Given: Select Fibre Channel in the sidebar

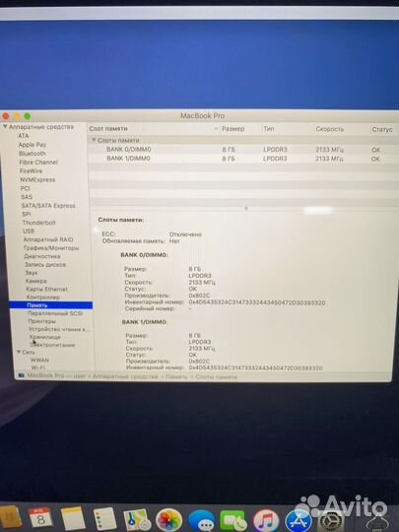Looking at the screenshot, I should click(38, 163).
